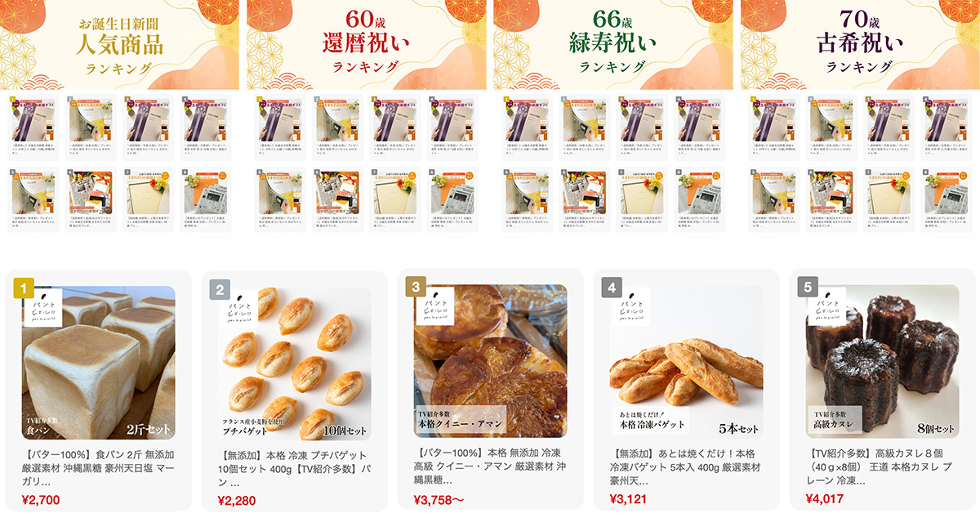The height and width of the screenshot is (531, 980).
Task: Open the 人気商品 ranking banner
Action: click(x=119, y=45)
